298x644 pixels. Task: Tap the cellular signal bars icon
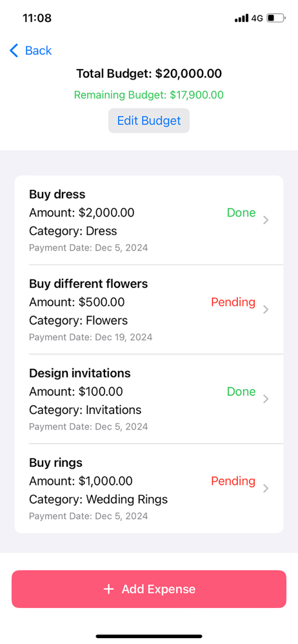(x=242, y=18)
